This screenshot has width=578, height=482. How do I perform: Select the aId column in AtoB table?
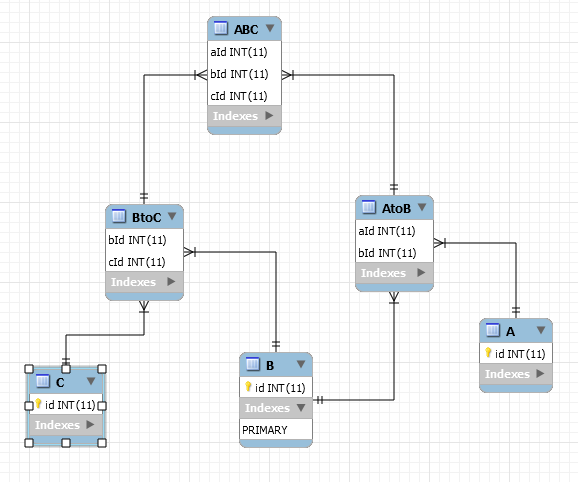(394, 231)
